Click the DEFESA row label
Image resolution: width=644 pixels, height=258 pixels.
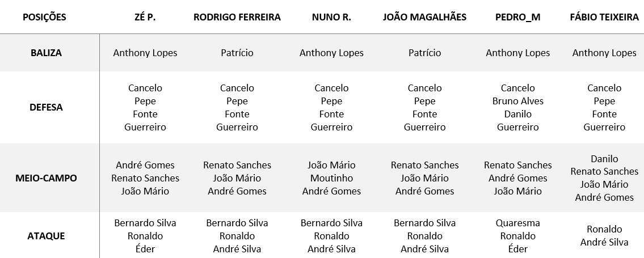coord(46,107)
